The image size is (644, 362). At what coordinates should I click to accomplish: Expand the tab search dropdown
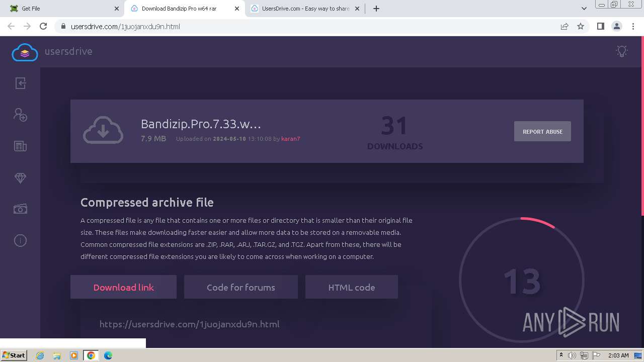pos(584,9)
